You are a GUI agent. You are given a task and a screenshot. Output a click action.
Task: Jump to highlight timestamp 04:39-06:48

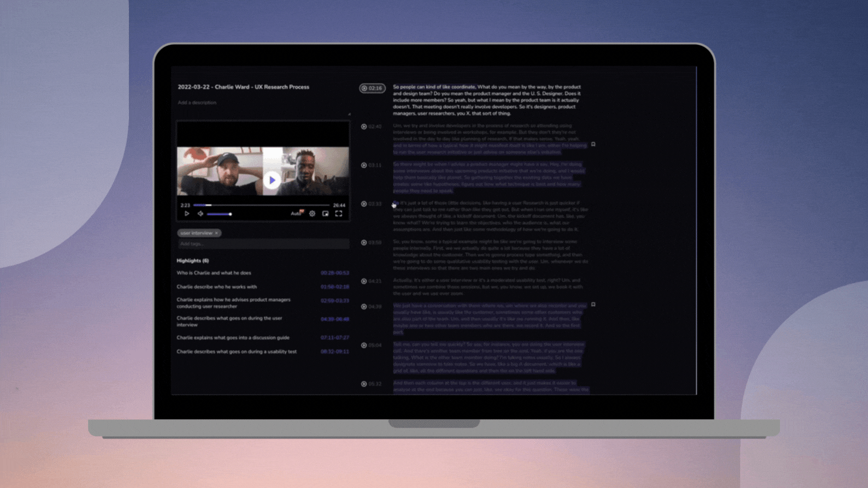point(335,319)
